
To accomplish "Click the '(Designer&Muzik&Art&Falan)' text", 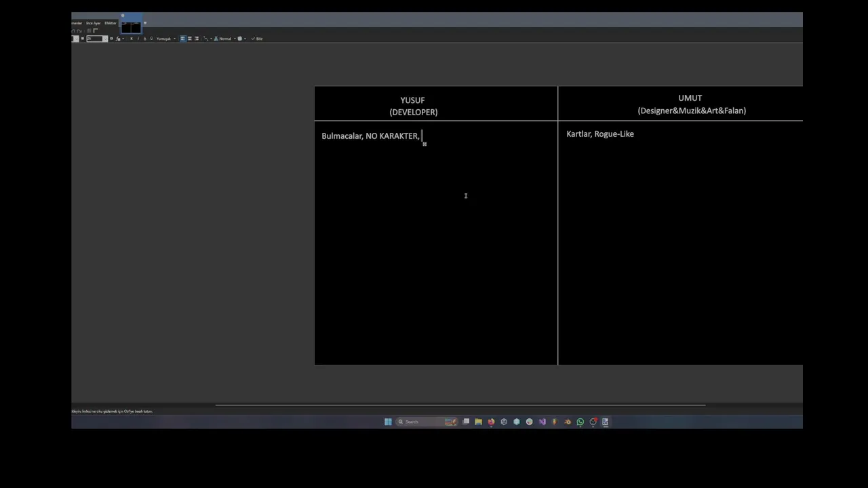I will [x=692, y=110].
